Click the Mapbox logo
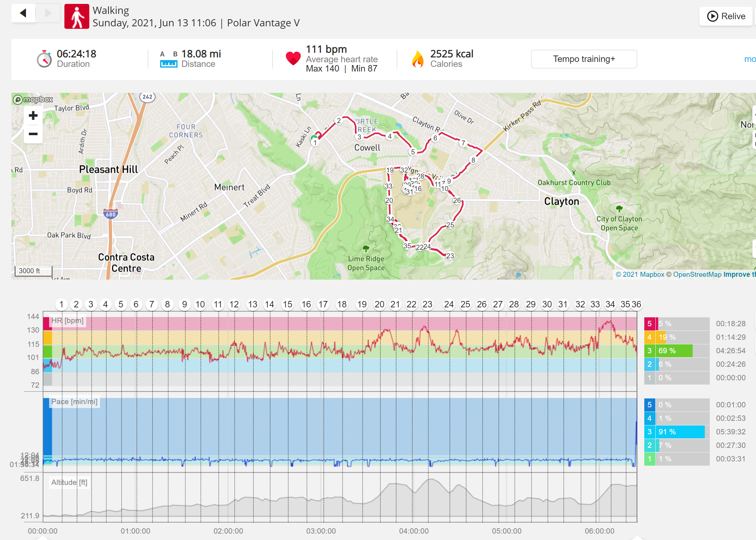756x540 pixels. click(33, 100)
